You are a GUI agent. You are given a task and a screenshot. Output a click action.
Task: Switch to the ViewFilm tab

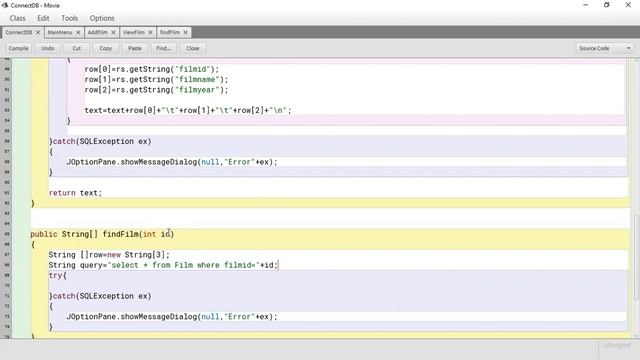click(x=133, y=32)
